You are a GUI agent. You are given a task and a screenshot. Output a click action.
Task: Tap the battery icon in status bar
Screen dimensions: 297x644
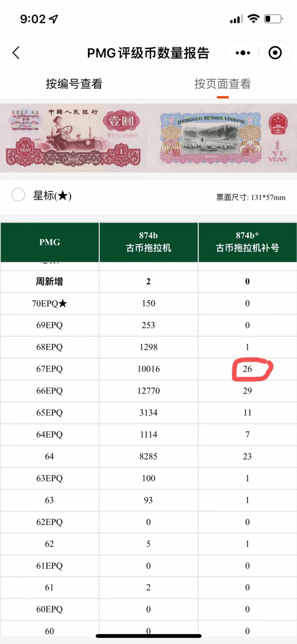click(x=273, y=19)
